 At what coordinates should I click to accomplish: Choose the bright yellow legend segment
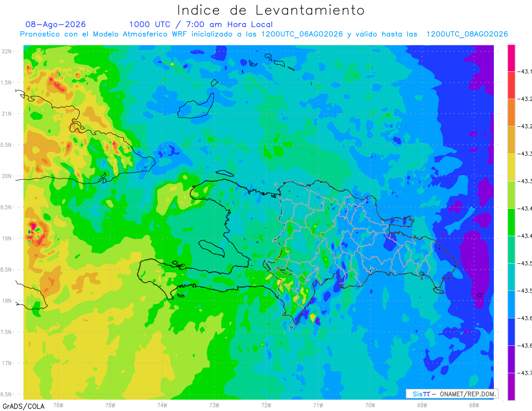click(x=511, y=167)
